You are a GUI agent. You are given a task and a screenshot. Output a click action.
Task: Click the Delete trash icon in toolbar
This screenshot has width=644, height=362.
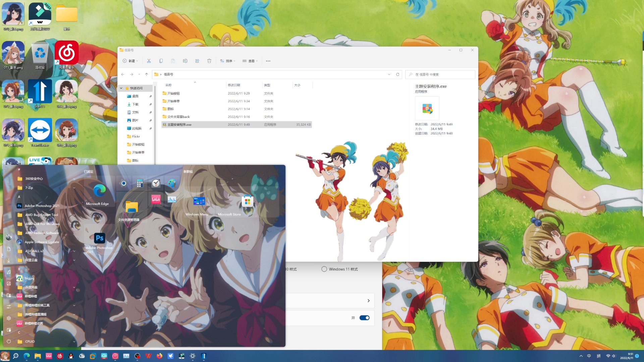click(x=209, y=61)
